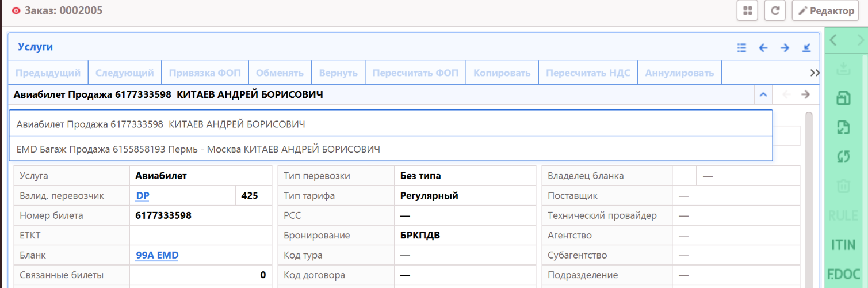Image resolution: width=868 pixels, height=288 pixels.
Task: Expand hidden toolbar actions with double chevron
Action: [815, 73]
